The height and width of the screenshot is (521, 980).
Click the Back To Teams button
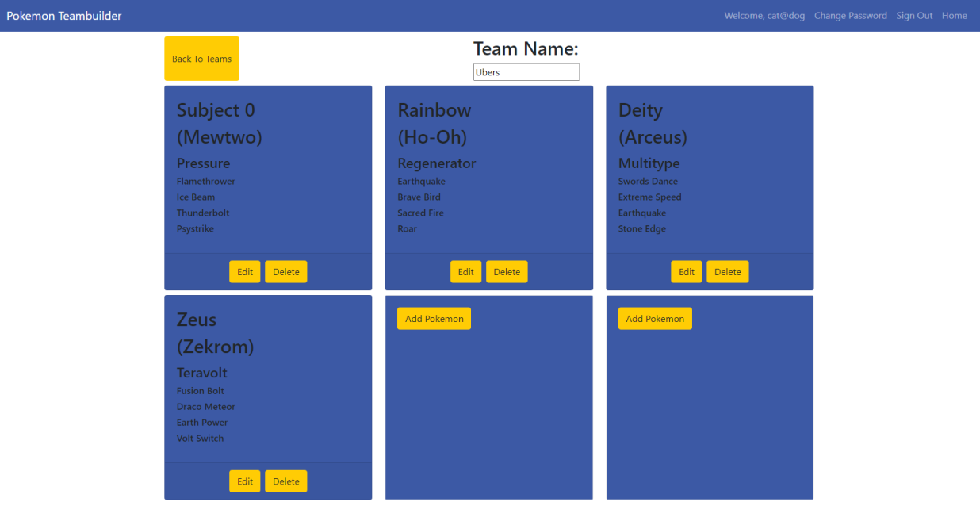pos(201,58)
